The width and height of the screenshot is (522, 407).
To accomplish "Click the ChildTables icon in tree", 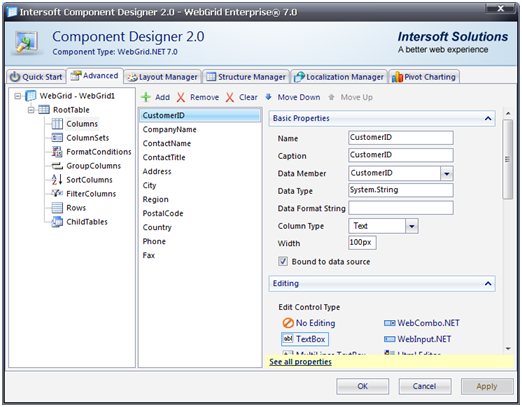I will [57, 222].
